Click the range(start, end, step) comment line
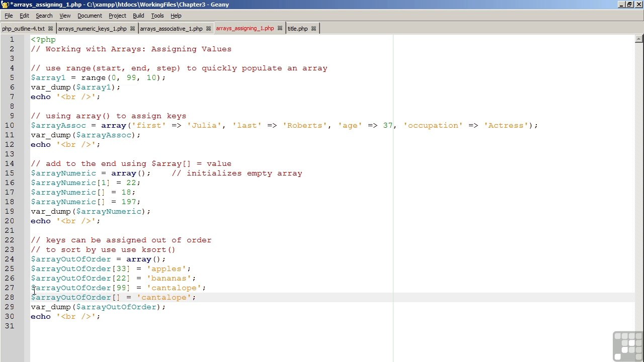 pyautogui.click(x=179, y=68)
